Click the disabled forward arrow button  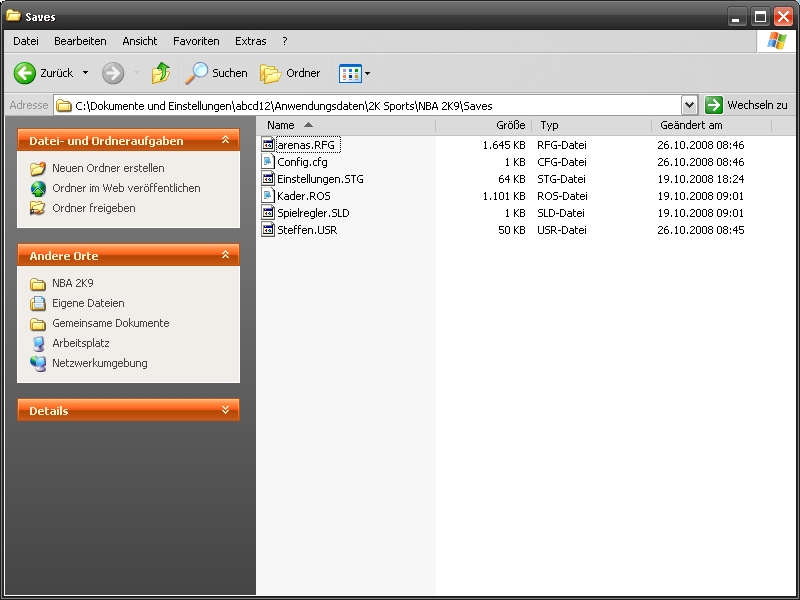113,73
